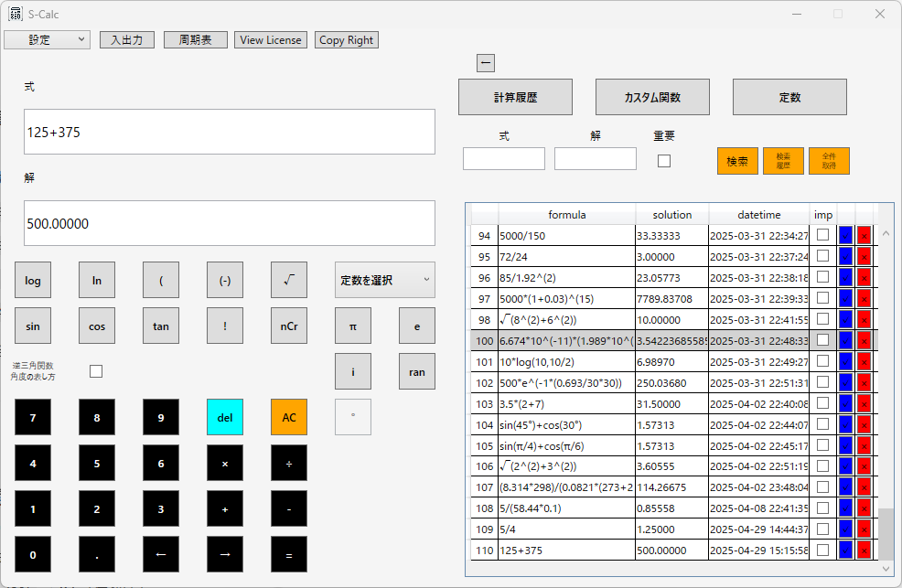Toggle inverse trig angle notation checkbox

pyautogui.click(x=96, y=371)
